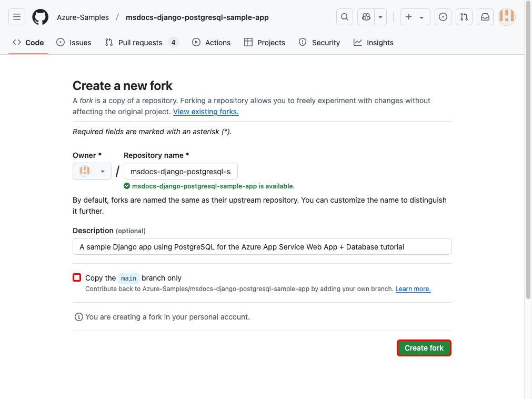Viewport: 532px width, 399px height.
Task: Click inside the Description field
Action: pos(262,246)
